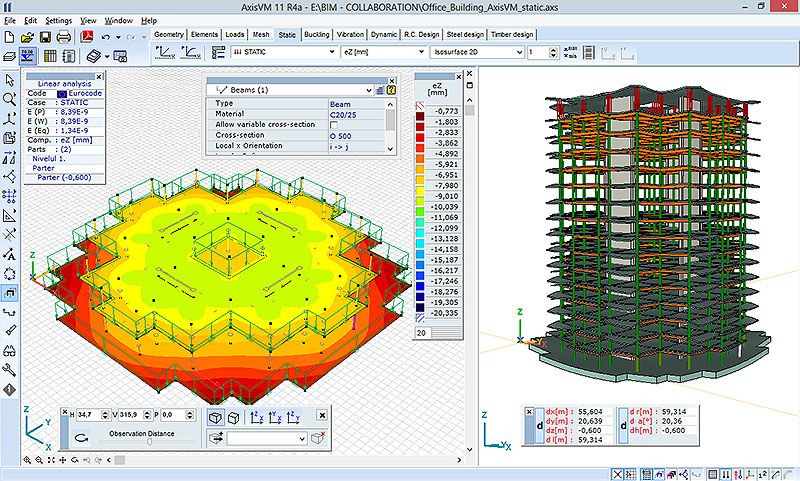
Task: Open the File menu
Action: pyautogui.click(x=10, y=20)
